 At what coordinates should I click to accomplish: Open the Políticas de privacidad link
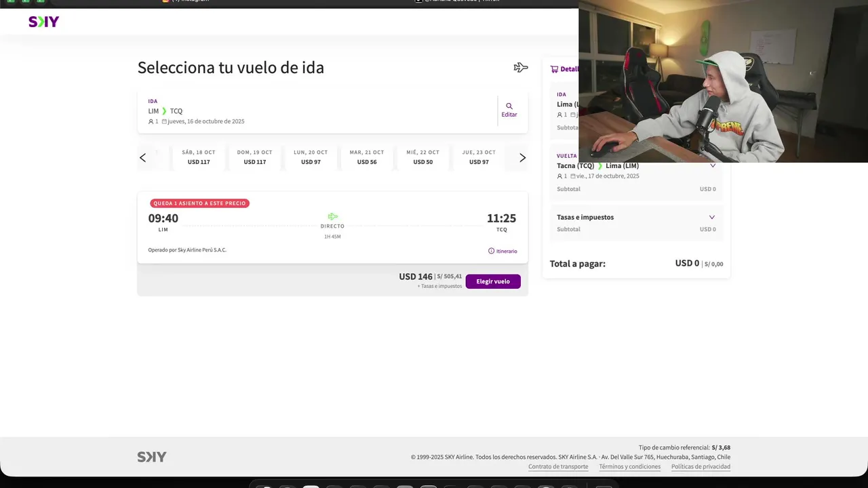[x=701, y=467]
